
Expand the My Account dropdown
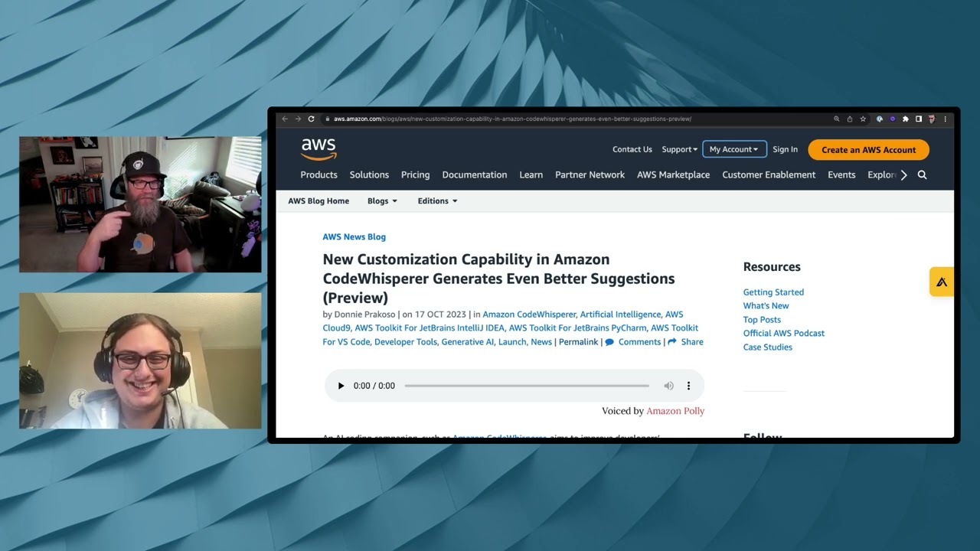733,149
